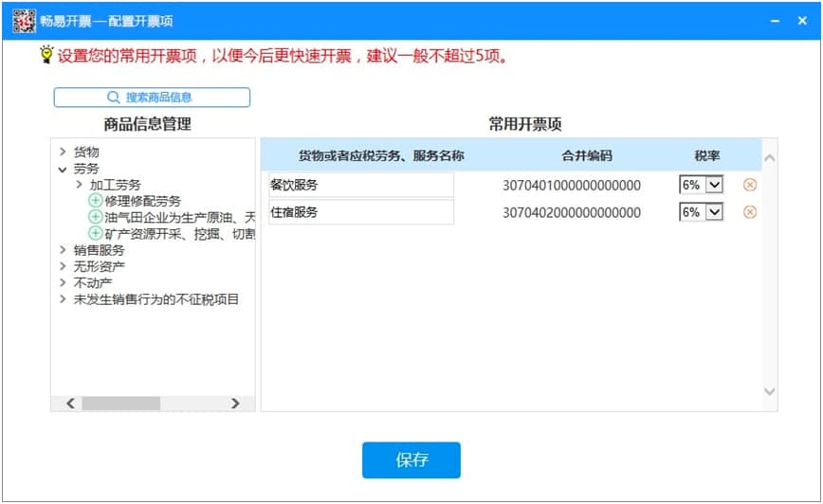Expand 未发生销售行为的不征税项目 node
The width and height of the screenshot is (823, 504).
tap(63, 299)
